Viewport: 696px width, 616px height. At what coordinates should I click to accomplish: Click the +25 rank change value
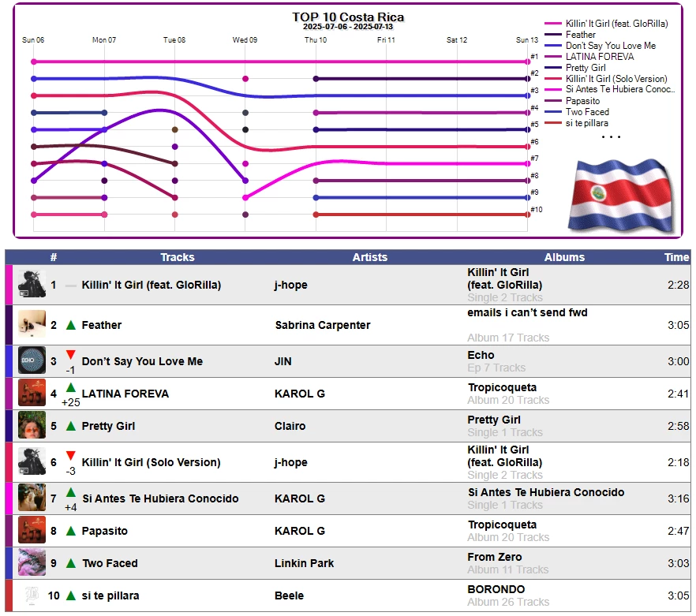(x=70, y=402)
